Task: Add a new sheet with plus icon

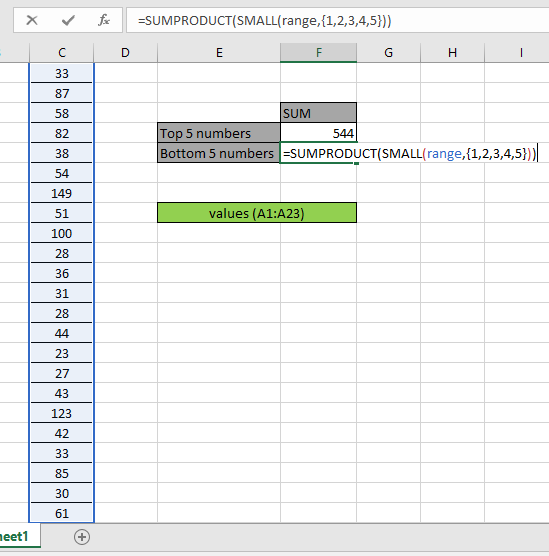Action: pos(82,537)
